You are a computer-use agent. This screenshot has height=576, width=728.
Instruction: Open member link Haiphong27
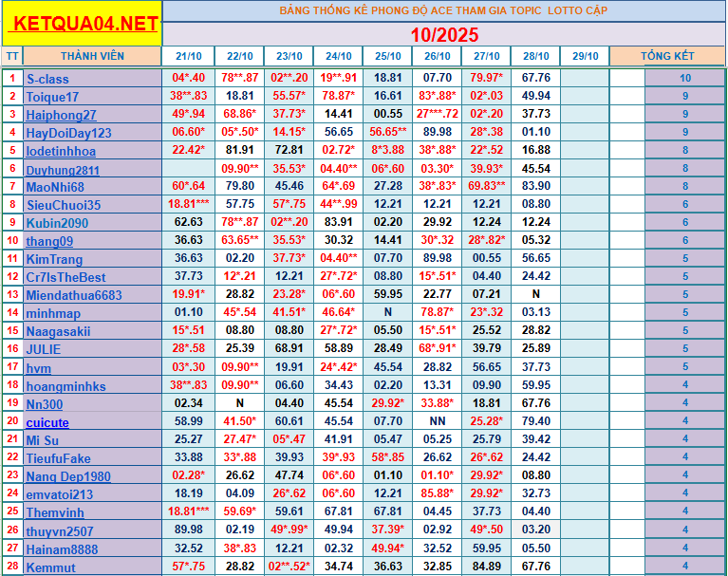click(61, 115)
